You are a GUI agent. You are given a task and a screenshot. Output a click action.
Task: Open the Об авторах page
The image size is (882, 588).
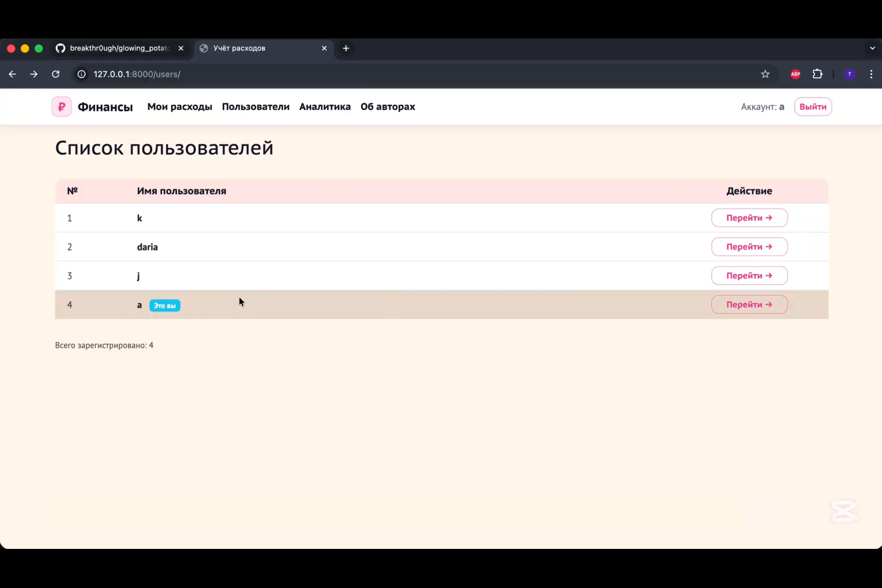388,107
